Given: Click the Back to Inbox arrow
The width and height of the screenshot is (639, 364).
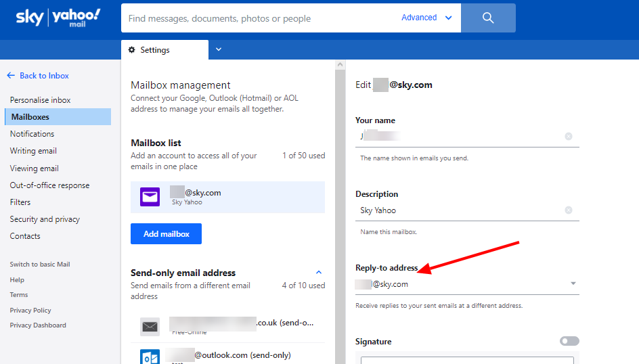Looking at the screenshot, I should click(x=11, y=76).
